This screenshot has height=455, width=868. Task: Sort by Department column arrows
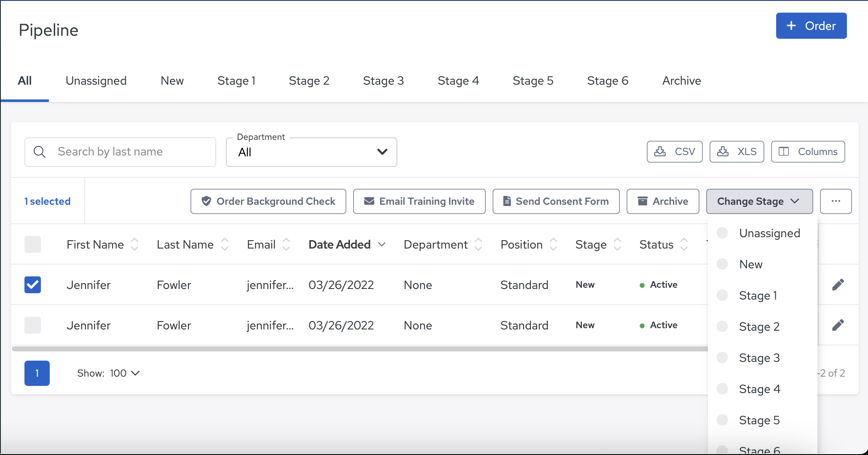pyautogui.click(x=478, y=244)
